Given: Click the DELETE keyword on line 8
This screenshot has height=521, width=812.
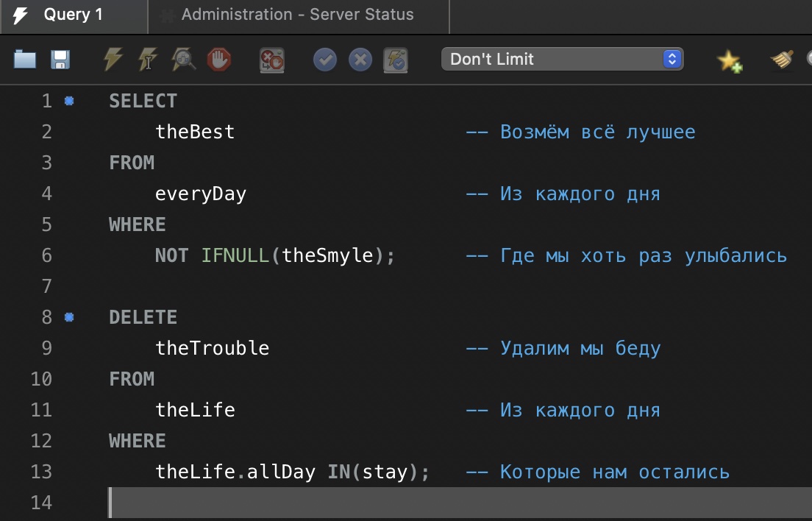Looking at the screenshot, I should coord(143,317).
